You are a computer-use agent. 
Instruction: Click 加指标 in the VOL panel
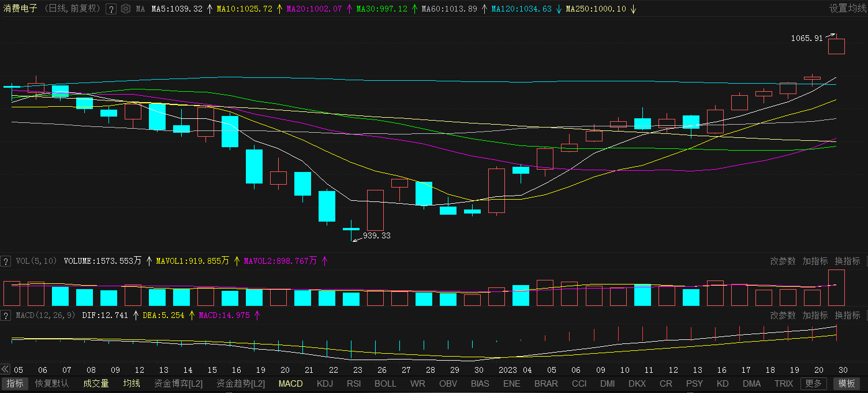coord(815,261)
